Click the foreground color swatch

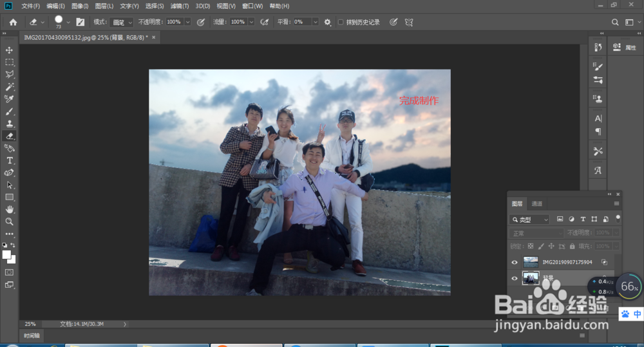(x=6, y=255)
